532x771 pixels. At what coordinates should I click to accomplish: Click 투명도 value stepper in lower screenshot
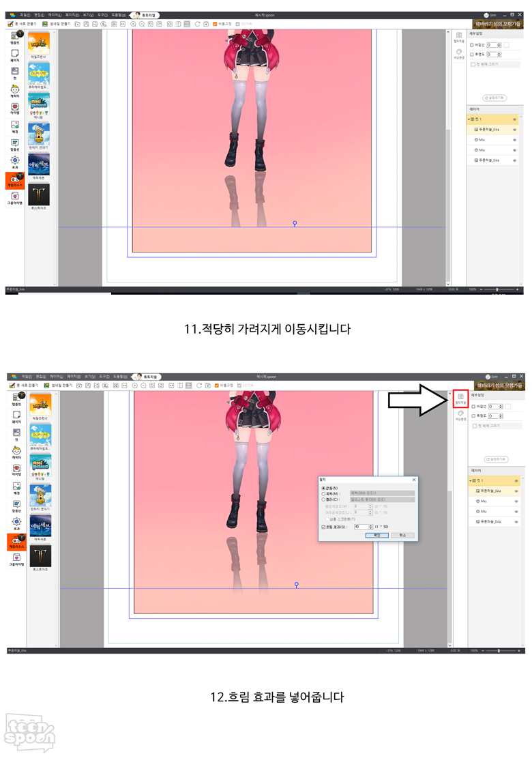point(501,416)
